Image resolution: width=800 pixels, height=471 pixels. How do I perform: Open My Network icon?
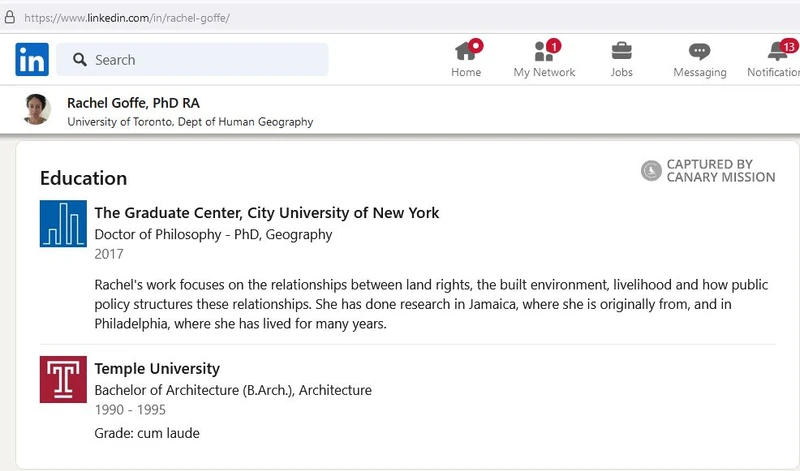point(545,51)
